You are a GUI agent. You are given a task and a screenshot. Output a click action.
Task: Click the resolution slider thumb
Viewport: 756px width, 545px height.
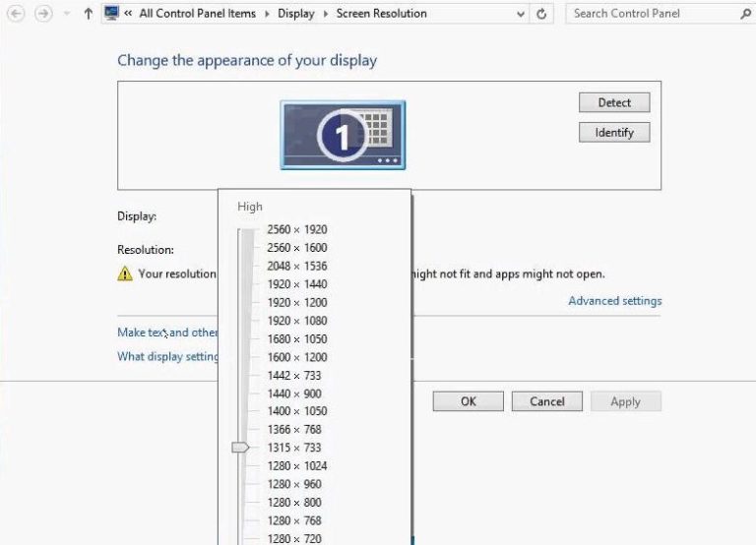point(240,448)
